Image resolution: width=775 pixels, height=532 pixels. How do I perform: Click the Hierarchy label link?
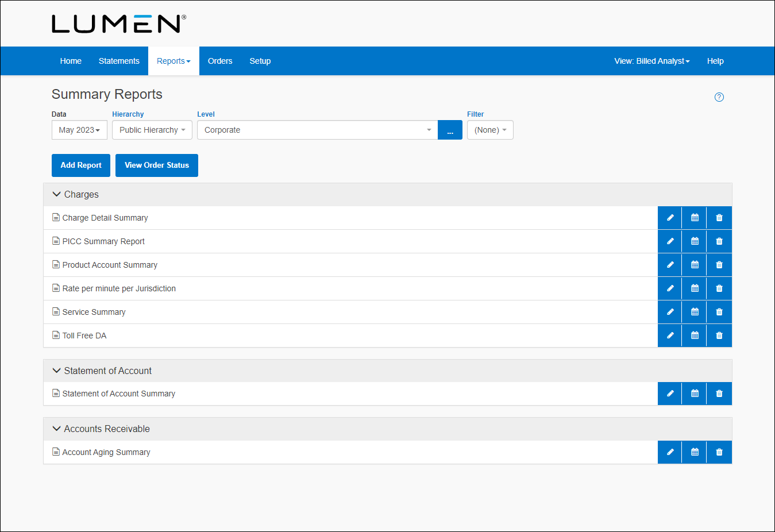click(x=128, y=114)
